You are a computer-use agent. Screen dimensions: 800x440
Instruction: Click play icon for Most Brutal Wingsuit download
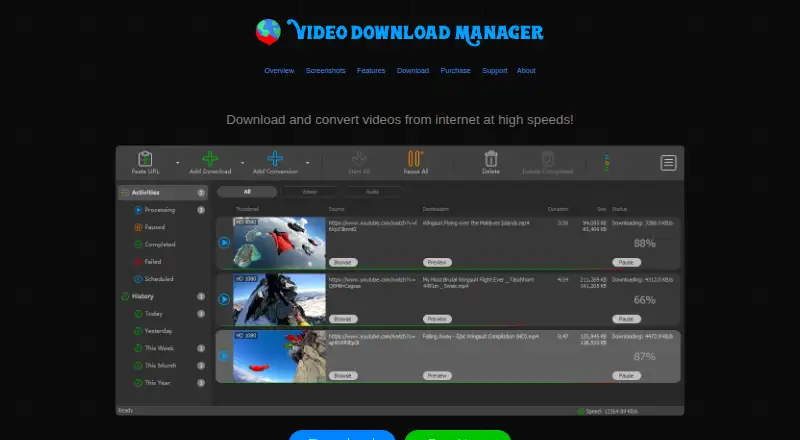tap(224, 300)
